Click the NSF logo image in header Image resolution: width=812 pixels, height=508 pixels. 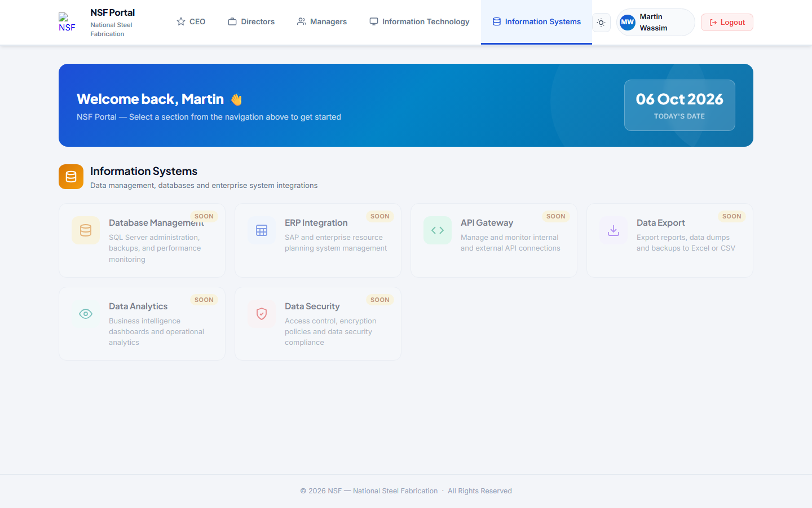click(67, 23)
